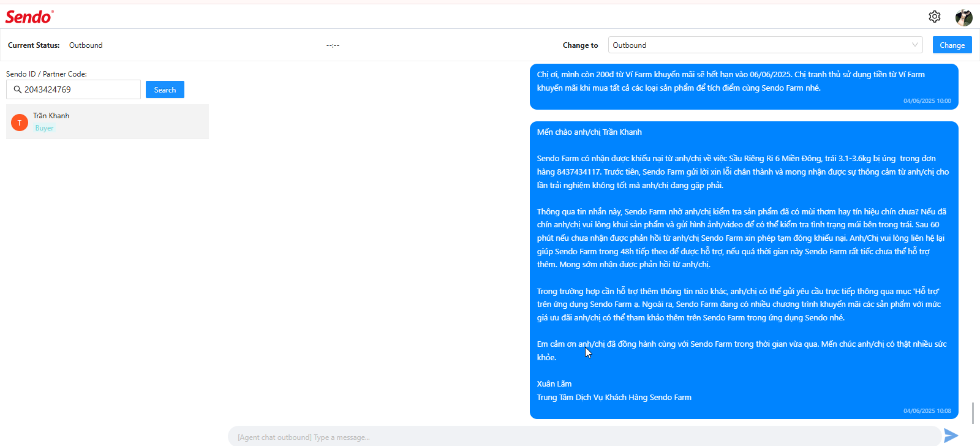Open the settings gear icon

[934, 17]
